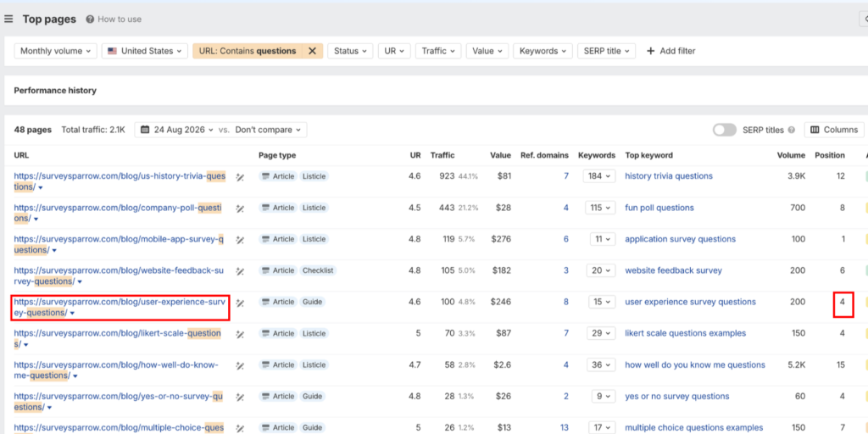Click the wand icon on company-poll row

[x=240, y=209]
